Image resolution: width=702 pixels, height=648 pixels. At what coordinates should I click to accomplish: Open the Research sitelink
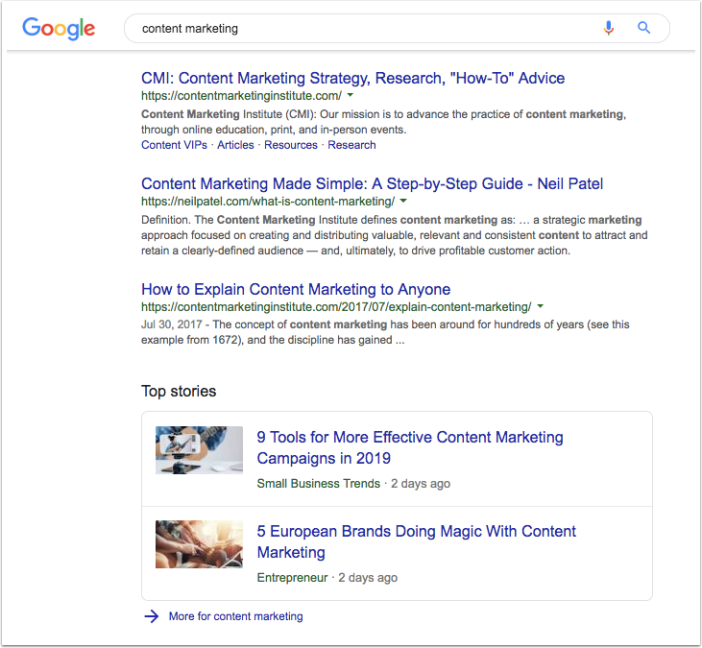(x=352, y=145)
